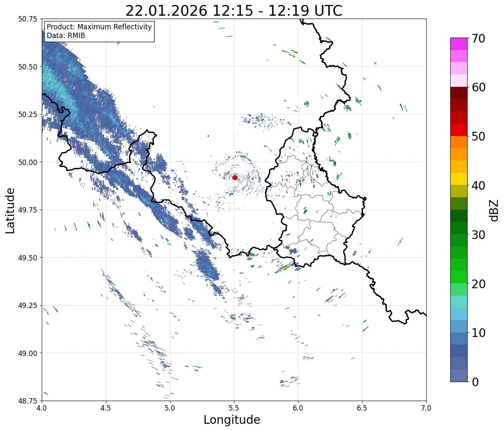Click the longitude tick label '5.5'
Viewport: 504px width, 430px height.
coord(234,408)
